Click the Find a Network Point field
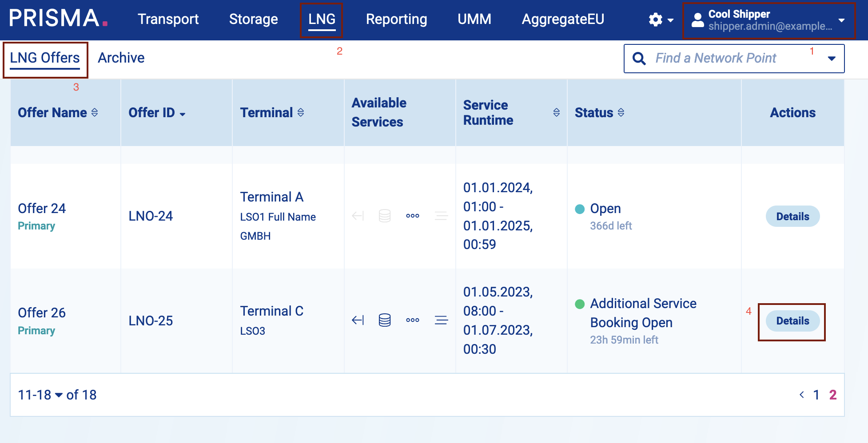The height and width of the screenshot is (443, 868). 729,58
